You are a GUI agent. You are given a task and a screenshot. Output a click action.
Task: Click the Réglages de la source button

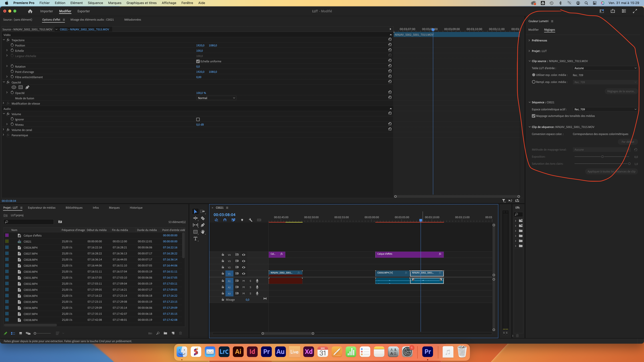(x=621, y=91)
